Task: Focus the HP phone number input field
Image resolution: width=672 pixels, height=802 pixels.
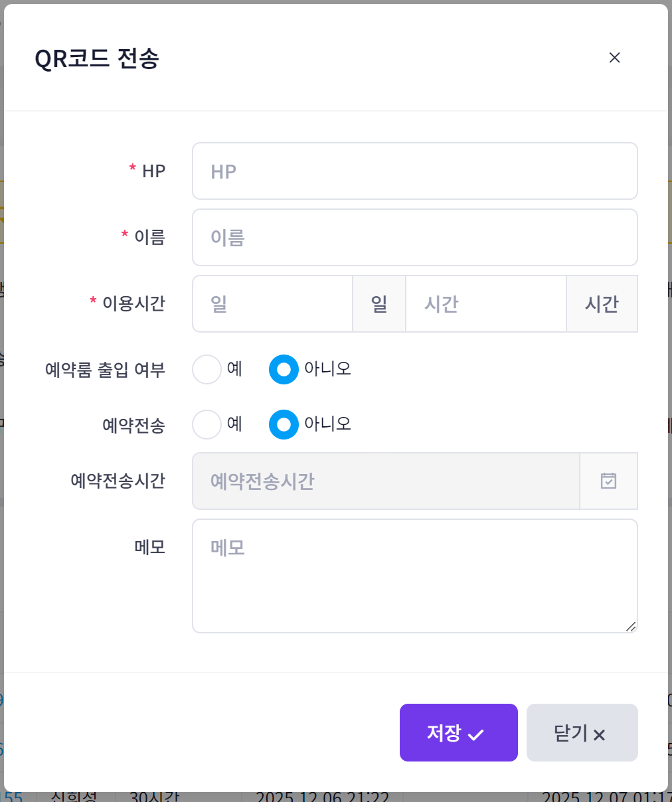Action: click(414, 171)
